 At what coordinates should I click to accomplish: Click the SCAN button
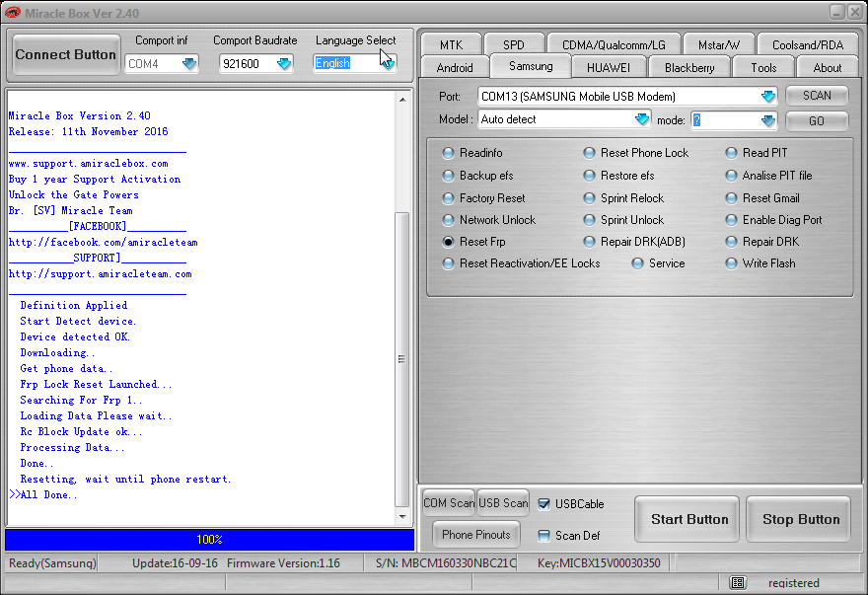pos(817,96)
